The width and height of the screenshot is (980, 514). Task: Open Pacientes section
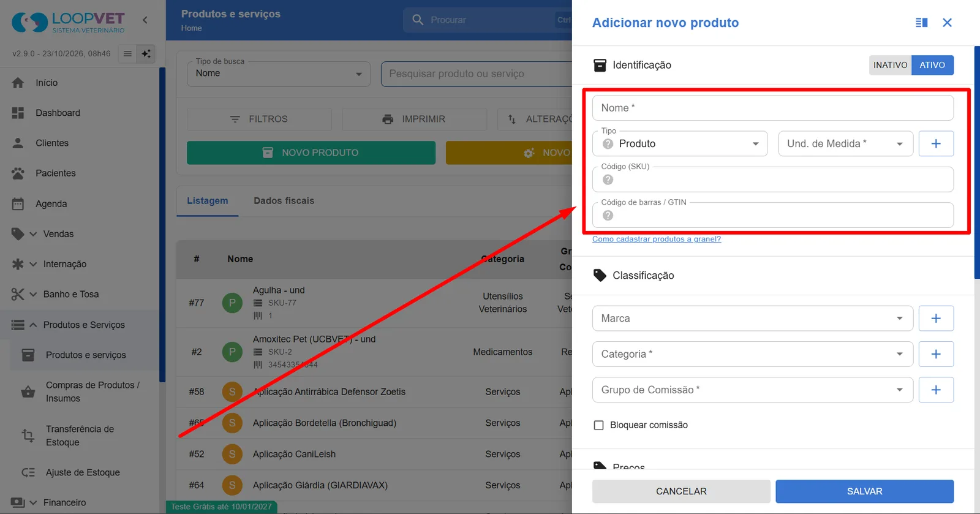coord(56,173)
